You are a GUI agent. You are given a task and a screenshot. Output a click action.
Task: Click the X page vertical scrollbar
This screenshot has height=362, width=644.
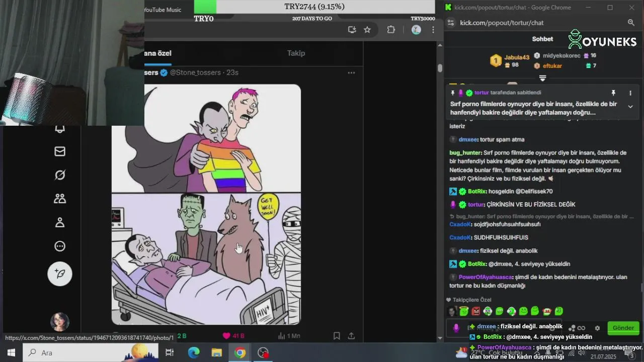point(440,67)
